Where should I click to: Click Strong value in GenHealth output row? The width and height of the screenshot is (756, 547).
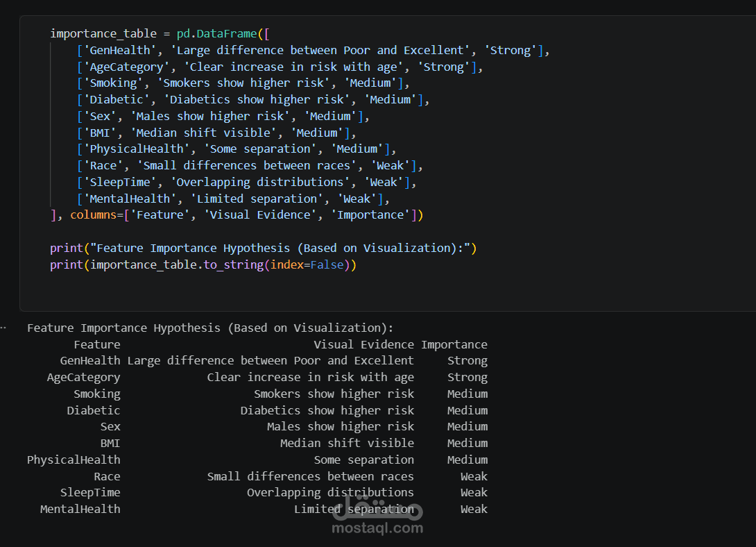point(467,361)
